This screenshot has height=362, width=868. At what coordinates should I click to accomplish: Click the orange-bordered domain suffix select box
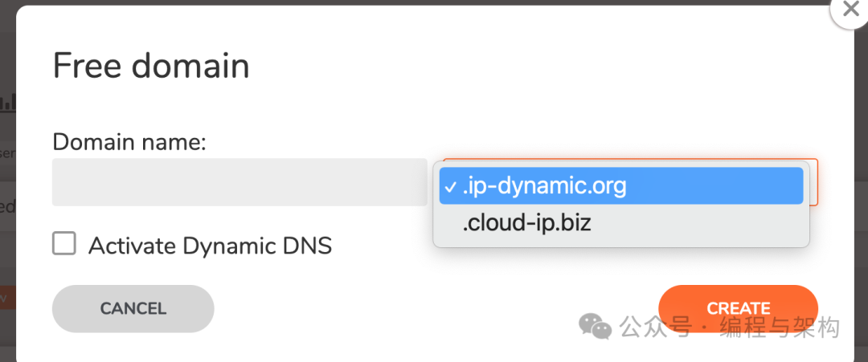tap(812, 182)
